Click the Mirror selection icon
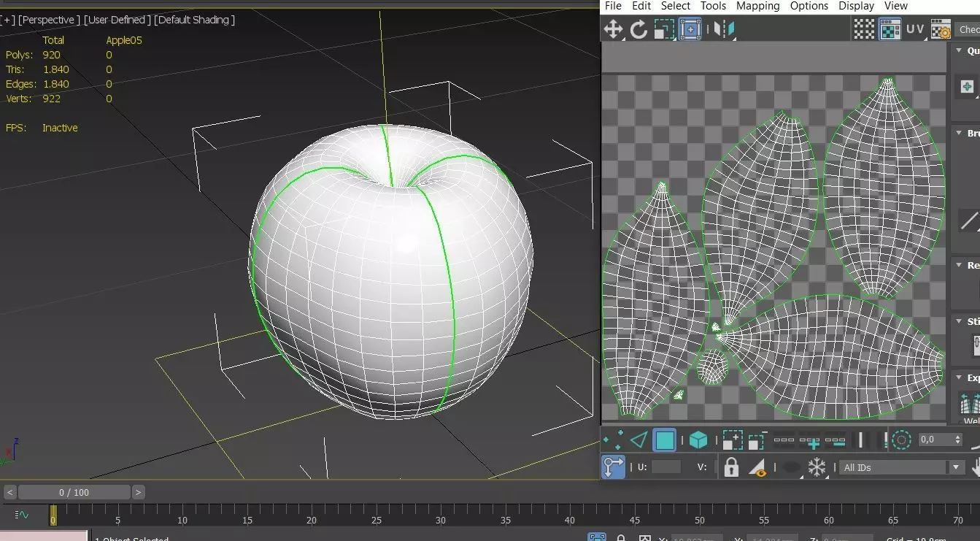 725,29
